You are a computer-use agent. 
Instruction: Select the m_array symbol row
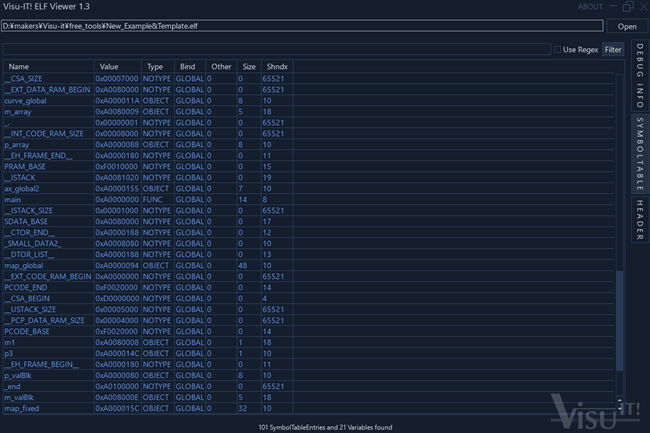tap(308, 111)
